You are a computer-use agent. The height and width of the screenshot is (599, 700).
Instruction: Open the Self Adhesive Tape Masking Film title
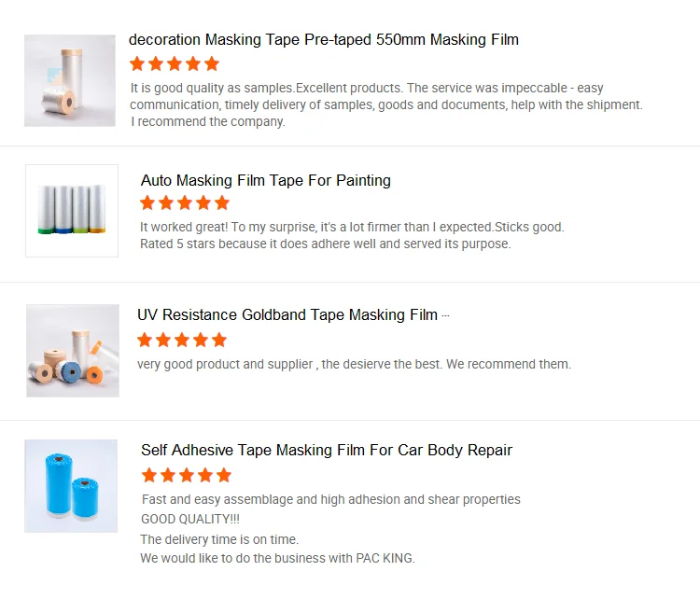[326, 450]
